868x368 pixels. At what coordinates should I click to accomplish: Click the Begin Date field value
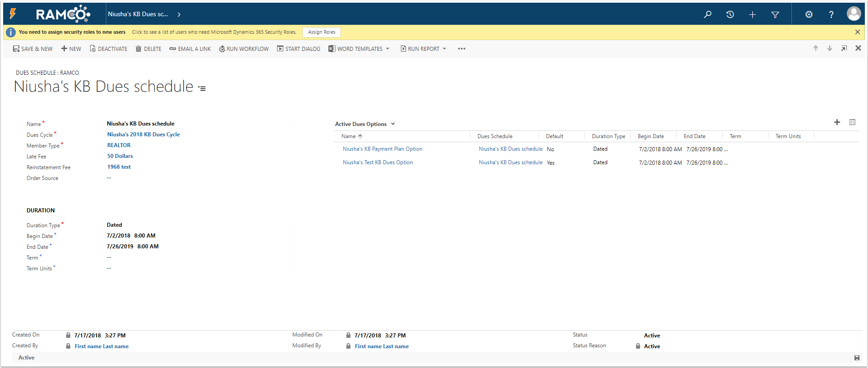131,236
